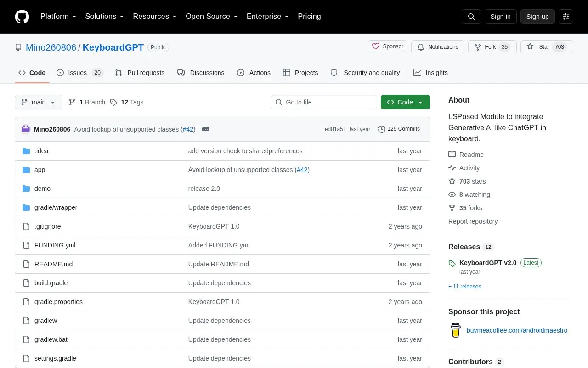This screenshot has height=368, width=588.
Task: Click the README.md file icon
Action: coord(26,264)
